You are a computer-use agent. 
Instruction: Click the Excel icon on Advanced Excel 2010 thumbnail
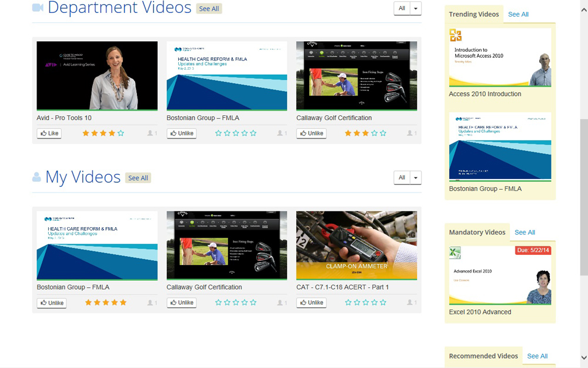click(455, 253)
